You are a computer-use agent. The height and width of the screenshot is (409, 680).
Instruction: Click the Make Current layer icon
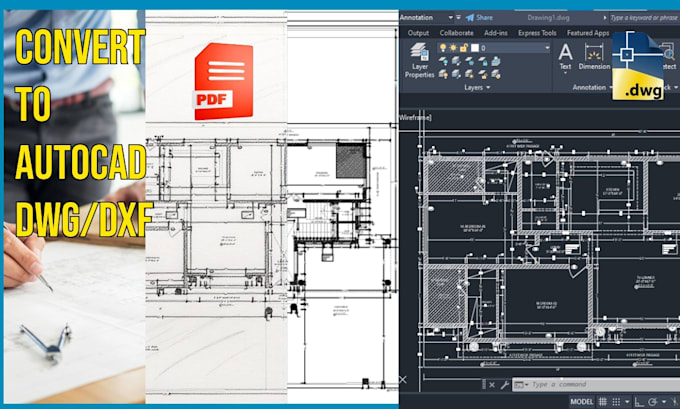[x=496, y=61]
